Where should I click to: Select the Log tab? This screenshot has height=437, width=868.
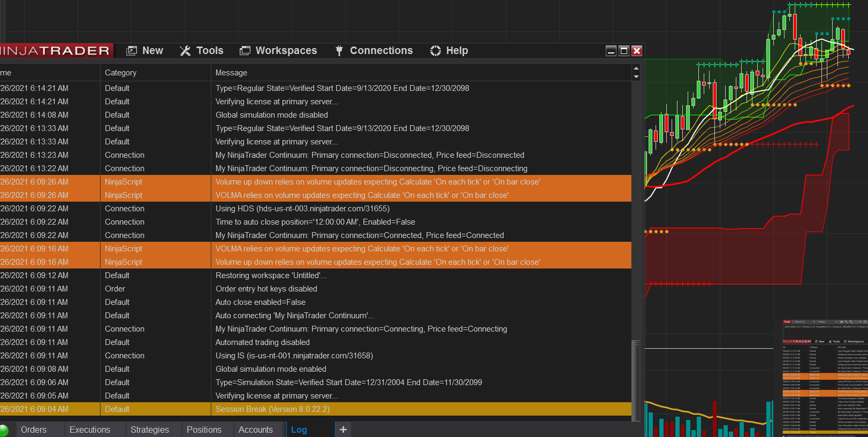click(x=299, y=430)
